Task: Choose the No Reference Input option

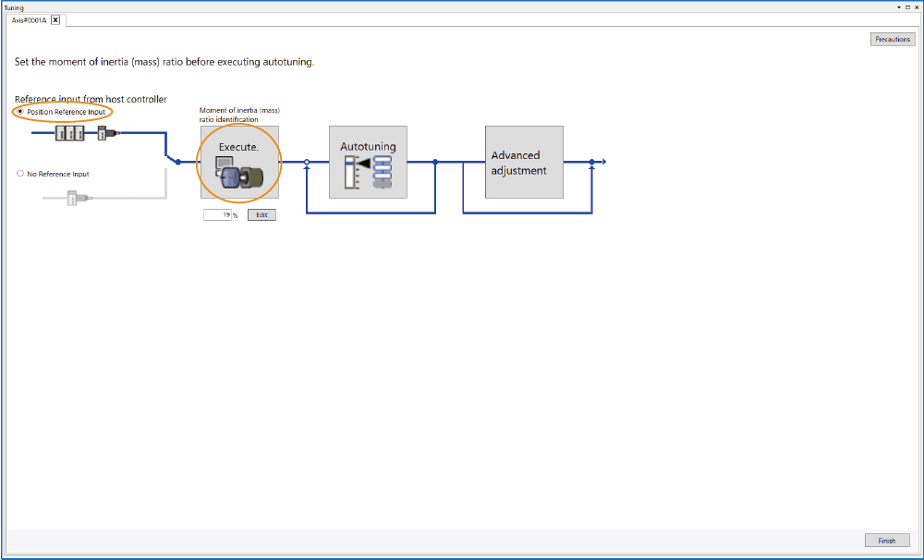Action: tap(20, 174)
